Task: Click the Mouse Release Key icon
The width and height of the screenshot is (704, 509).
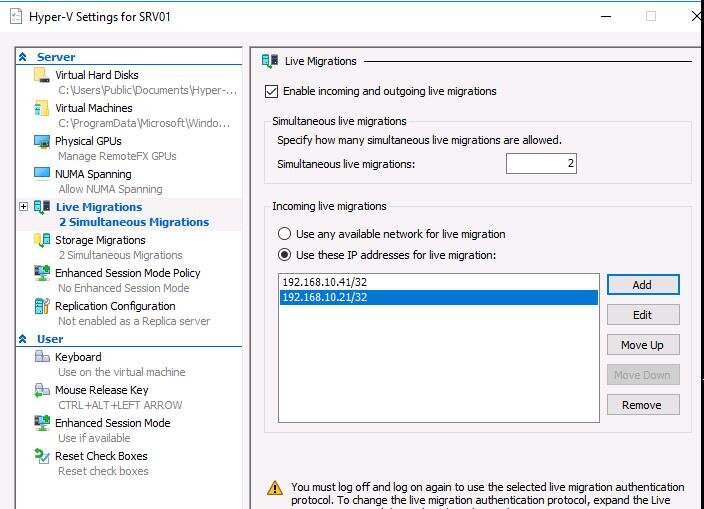Action: point(42,390)
